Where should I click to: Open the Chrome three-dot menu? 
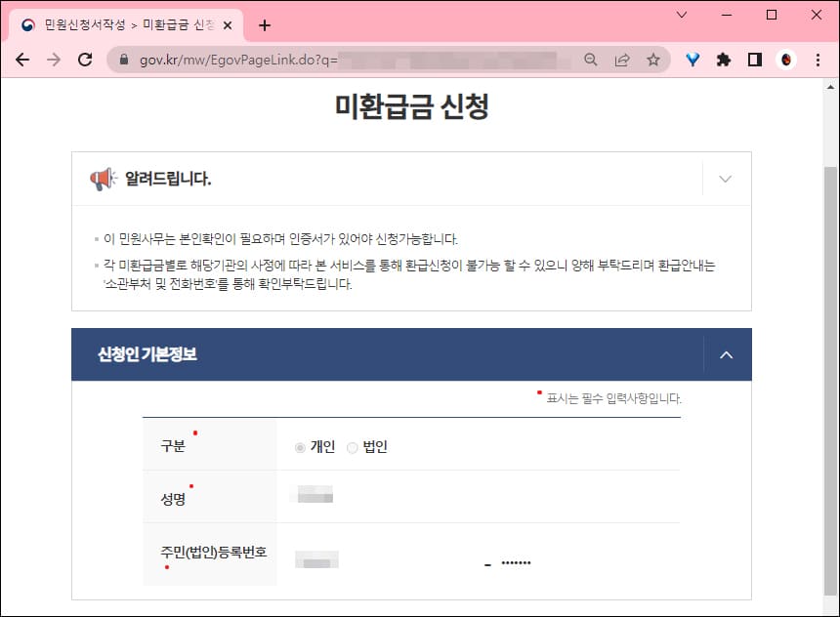[x=818, y=60]
